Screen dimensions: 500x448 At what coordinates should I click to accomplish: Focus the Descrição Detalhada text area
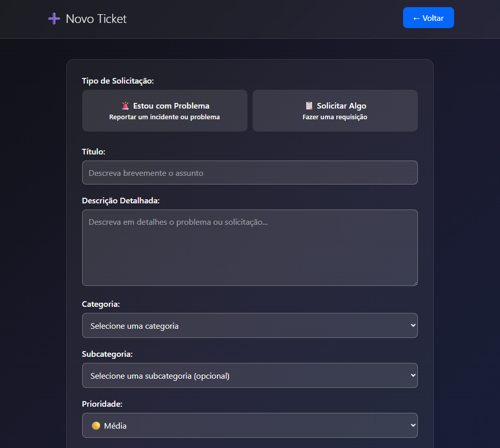[249, 248]
